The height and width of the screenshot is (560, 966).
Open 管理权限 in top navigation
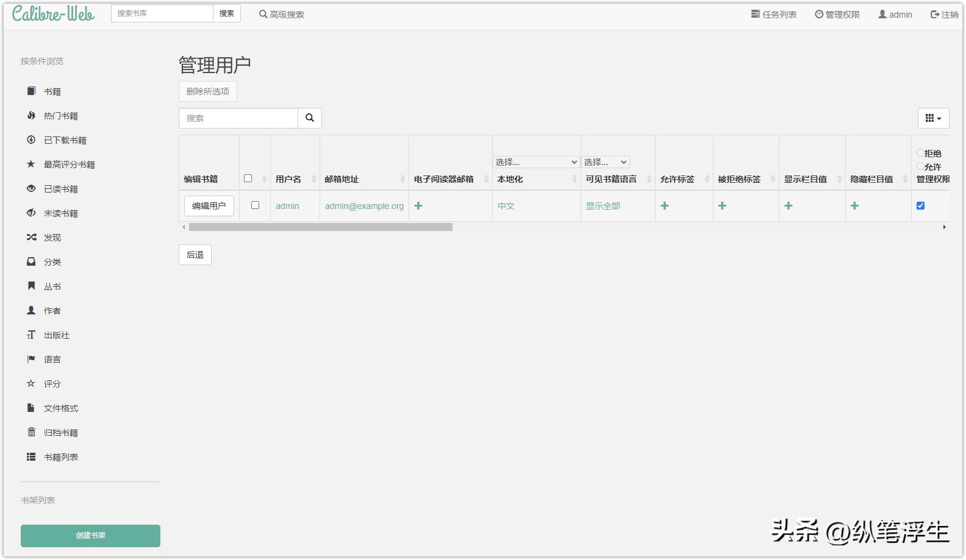tap(837, 15)
